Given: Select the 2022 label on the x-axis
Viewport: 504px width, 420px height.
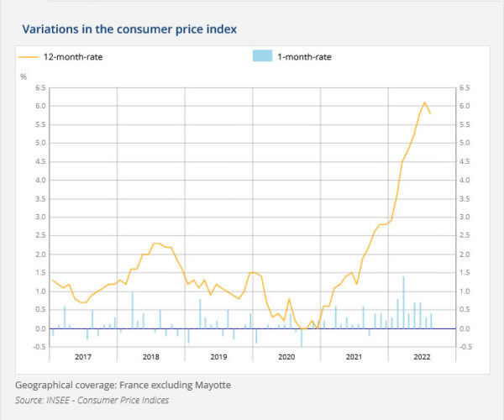Looking at the screenshot, I should click(422, 357).
